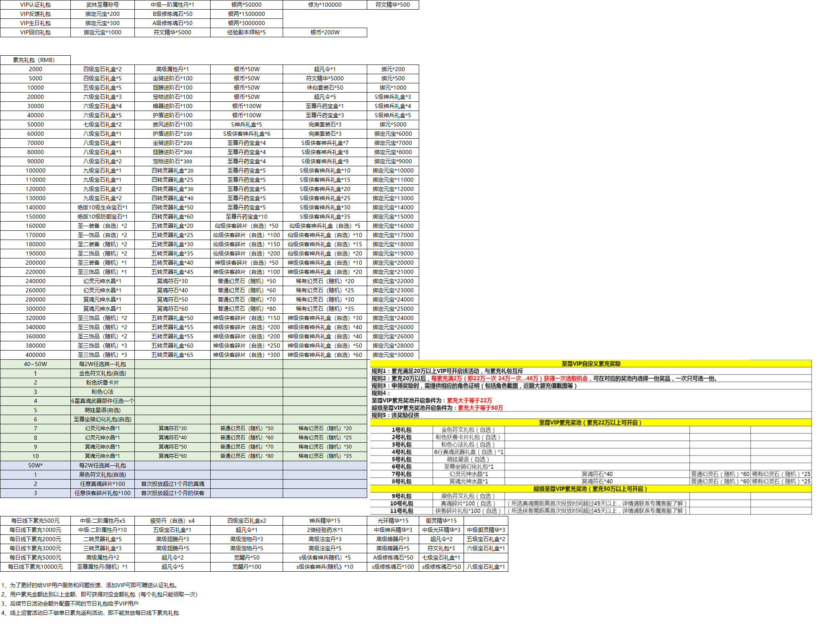This screenshot has width=840, height=627.
Task: Select note 4 about '线上运营活动日'
Action: pos(90,613)
